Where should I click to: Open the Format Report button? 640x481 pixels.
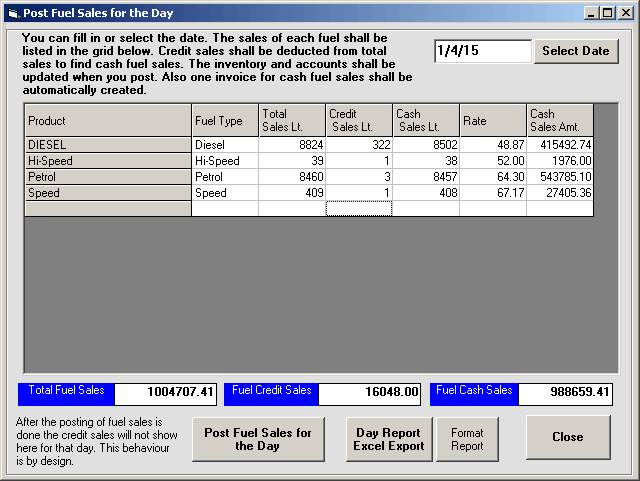(467, 439)
